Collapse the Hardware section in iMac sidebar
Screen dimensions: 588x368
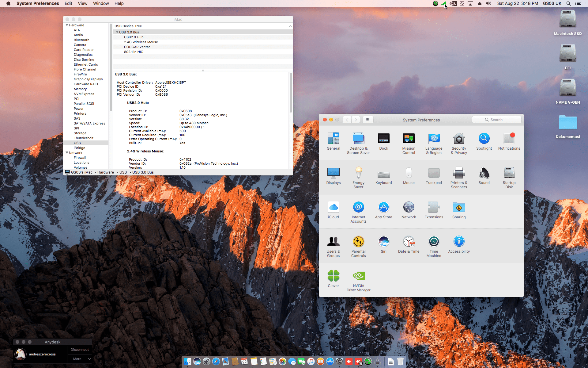coord(67,25)
